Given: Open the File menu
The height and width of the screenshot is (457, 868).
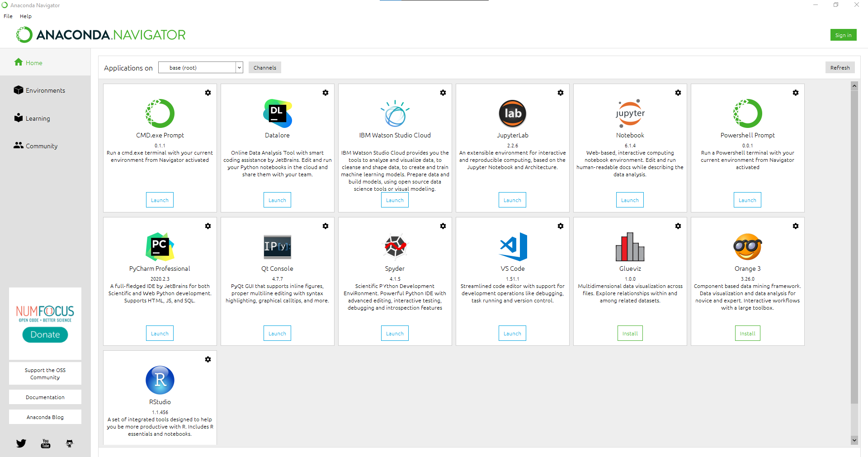Looking at the screenshot, I should pos(8,16).
